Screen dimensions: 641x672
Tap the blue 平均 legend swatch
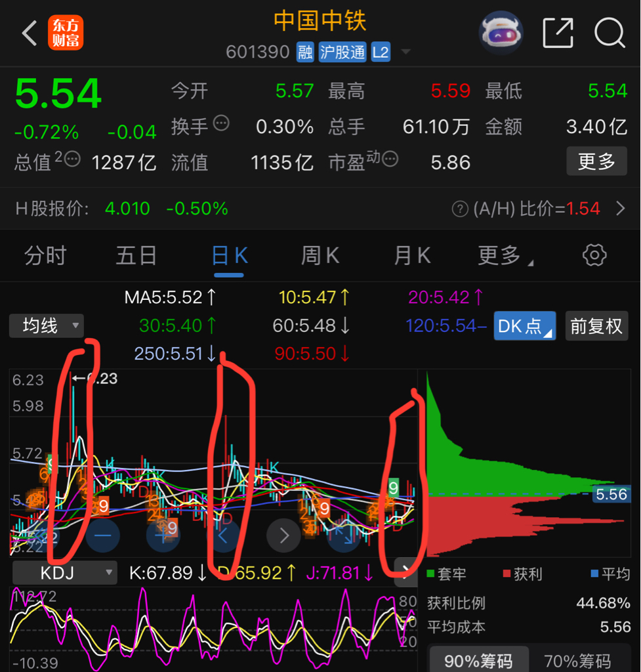tap(594, 574)
